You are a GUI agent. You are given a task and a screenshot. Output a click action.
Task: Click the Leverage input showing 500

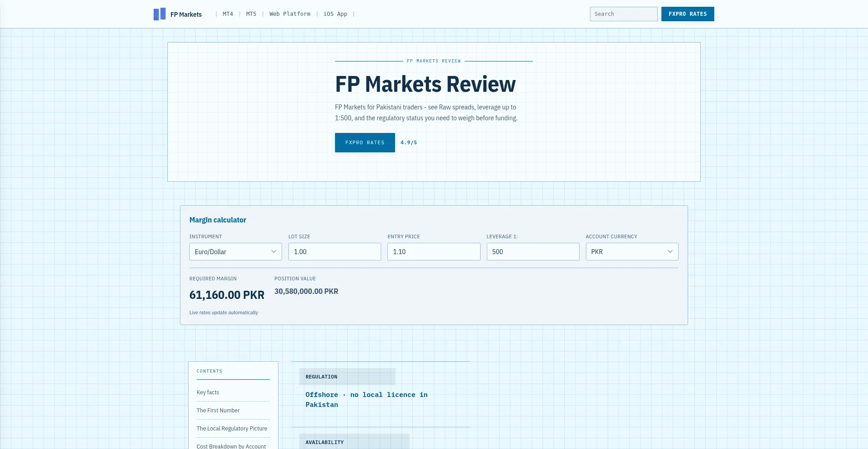533,251
